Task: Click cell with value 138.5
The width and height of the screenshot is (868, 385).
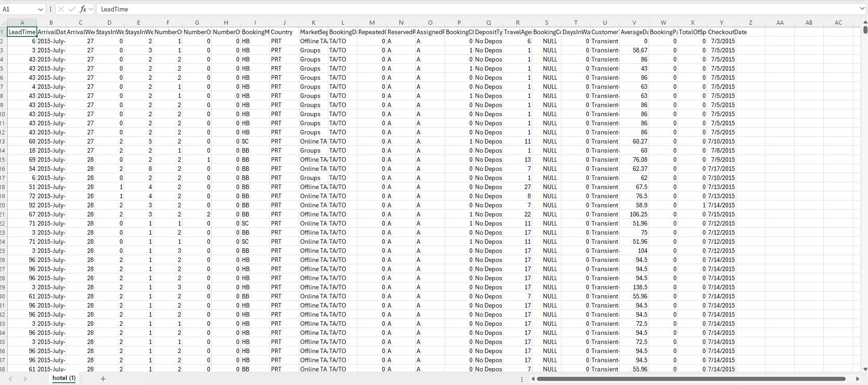Action: [x=634, y=287]
